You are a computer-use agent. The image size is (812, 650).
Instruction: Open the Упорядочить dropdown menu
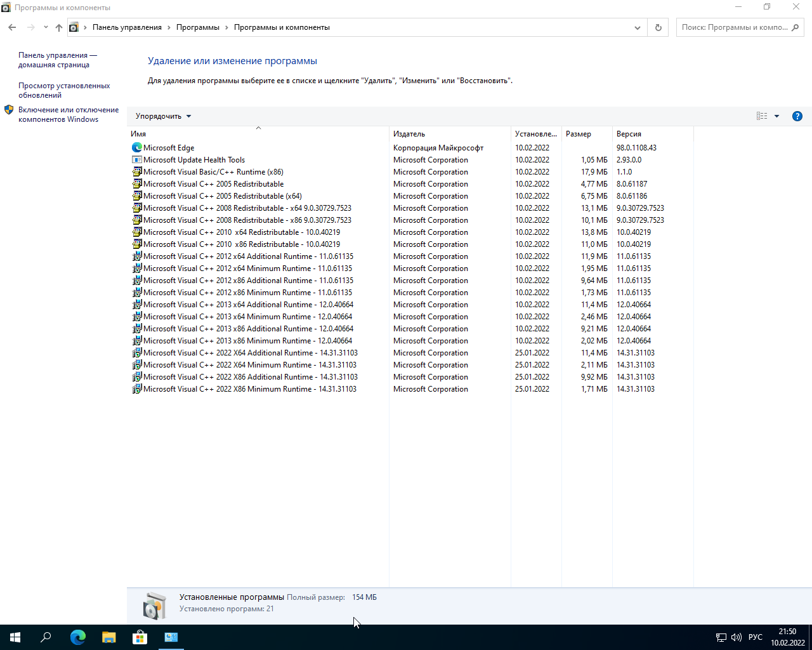click(163, 116)
